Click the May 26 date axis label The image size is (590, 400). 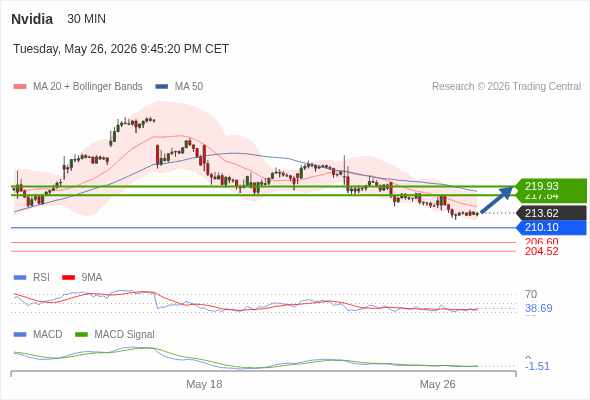(437, 384)
